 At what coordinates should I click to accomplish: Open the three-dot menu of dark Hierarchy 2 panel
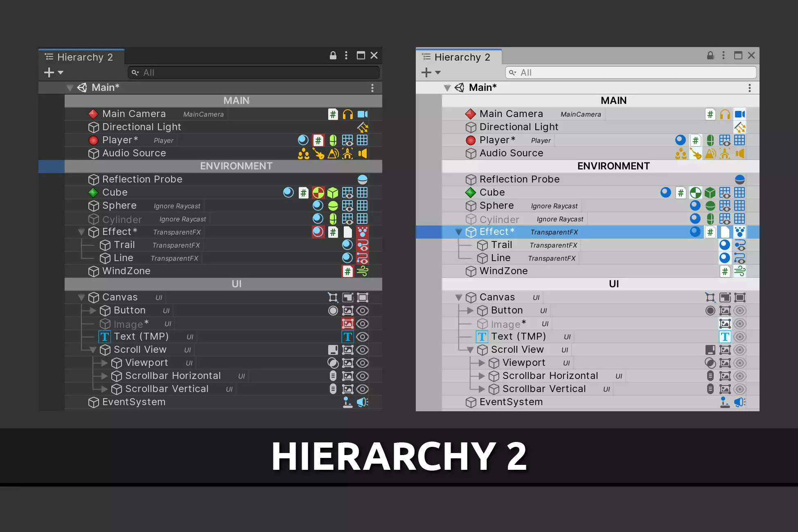pos(346,55)
